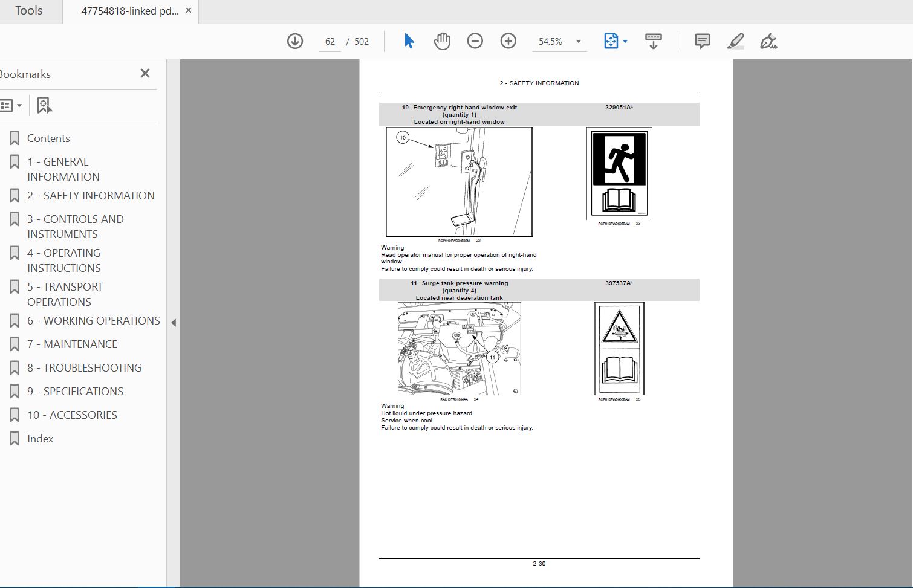Open 5 - TRANSPORT OPERATIONS bookmark
The image size is (913, 588).
65,294
